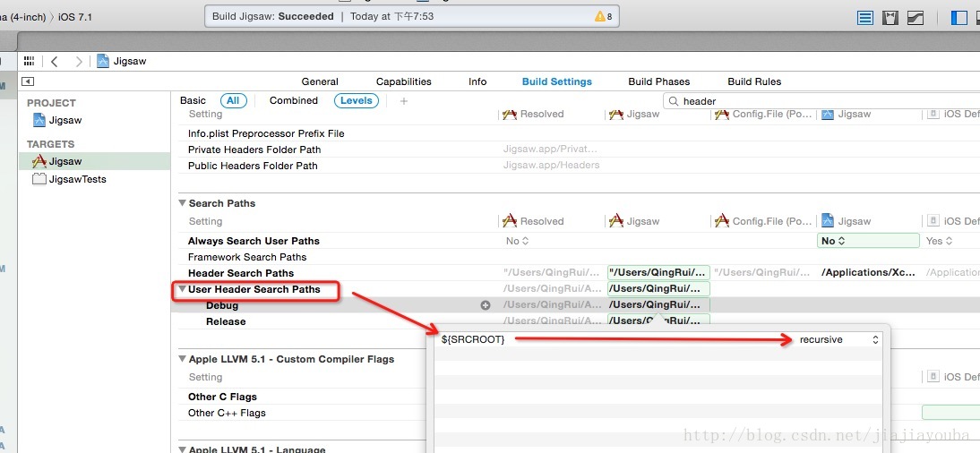Click the header search field
This screenshot has height=453, width=980.
pyautogui.click(x=821, y=100)
